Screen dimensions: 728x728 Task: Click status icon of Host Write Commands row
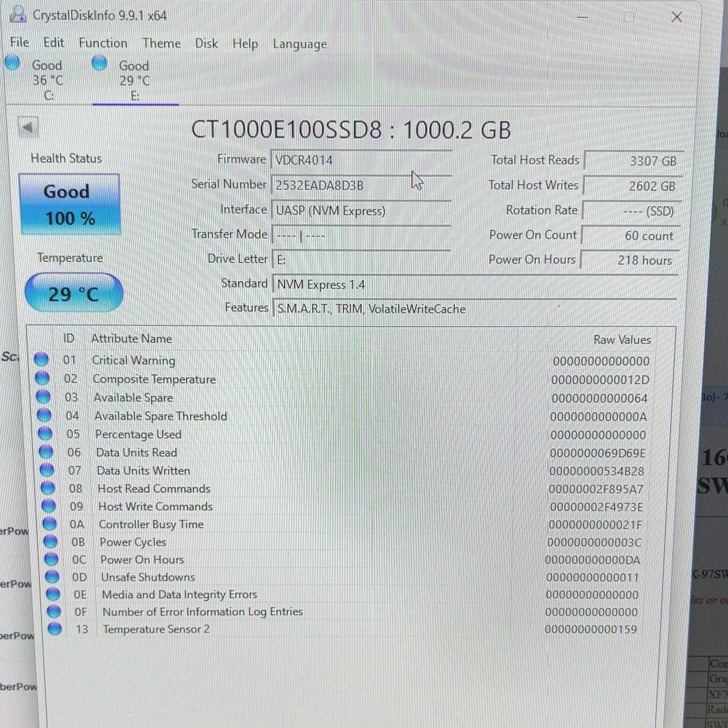[x=49, y=506]
